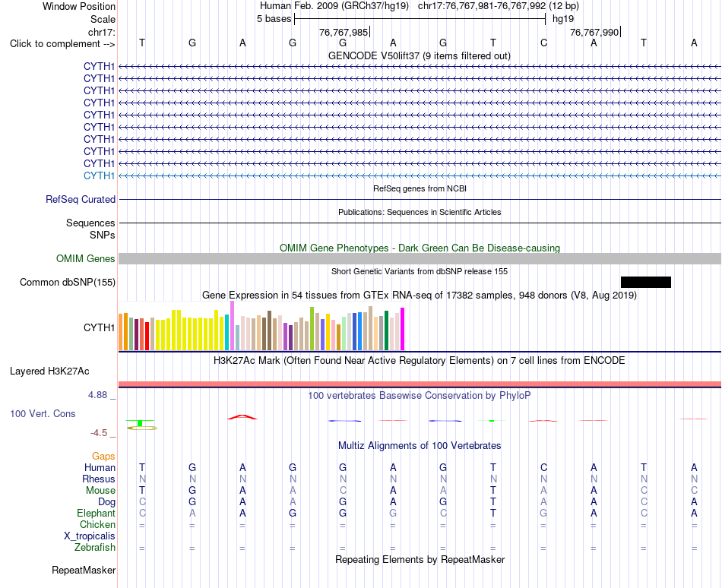722x588 pixels.
Task: Select the X_tropicalis species row label
Action: (90, 536)
